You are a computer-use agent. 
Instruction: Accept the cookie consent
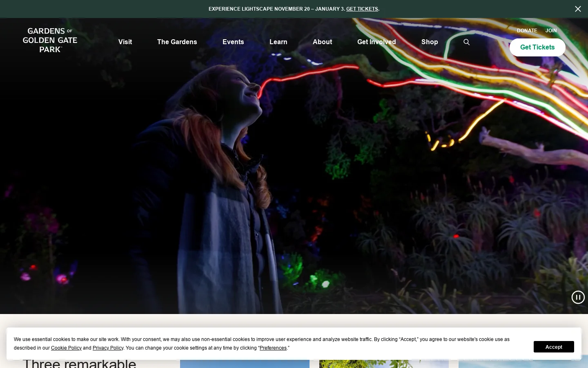pos(554,347)
